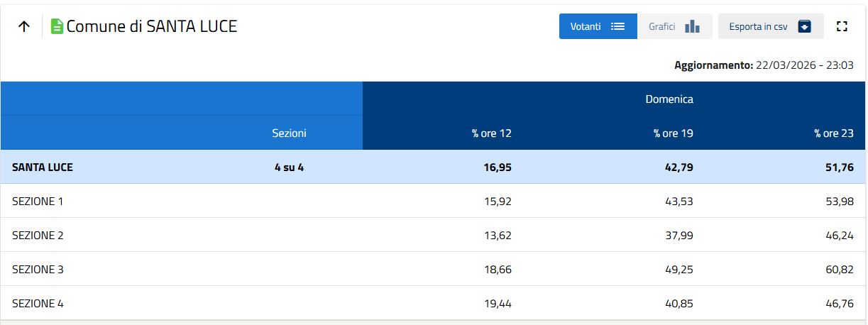Screen dimensions: 868x325
Task: Click the SANTA LUCE summary row
Action: coord(43,167)
